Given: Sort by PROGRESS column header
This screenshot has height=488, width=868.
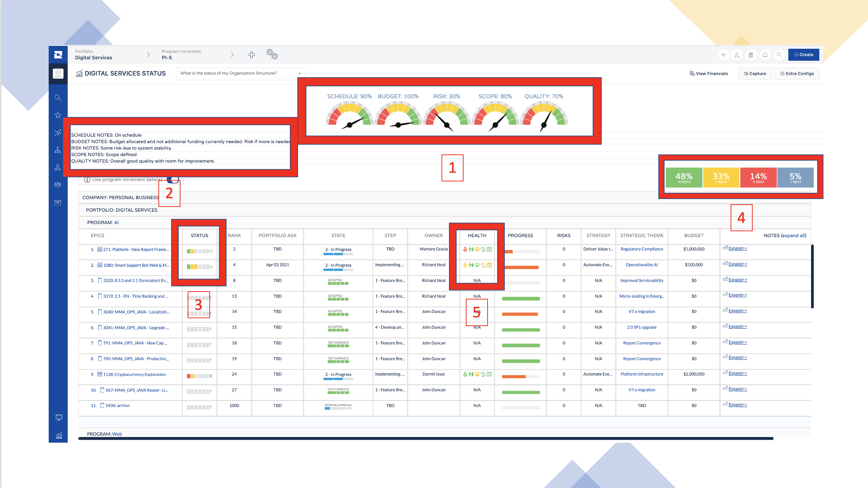Looking at the screenshot, I should point(521,235).
